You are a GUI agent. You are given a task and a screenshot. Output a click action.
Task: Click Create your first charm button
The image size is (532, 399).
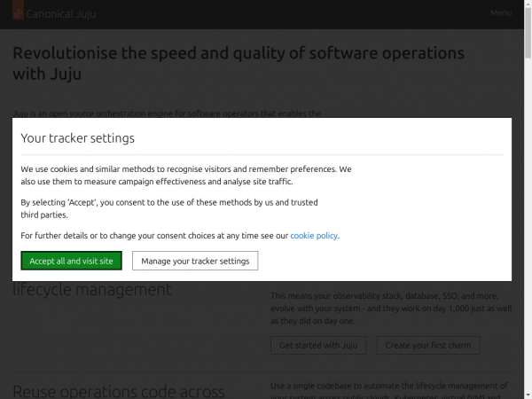[428, 345]
